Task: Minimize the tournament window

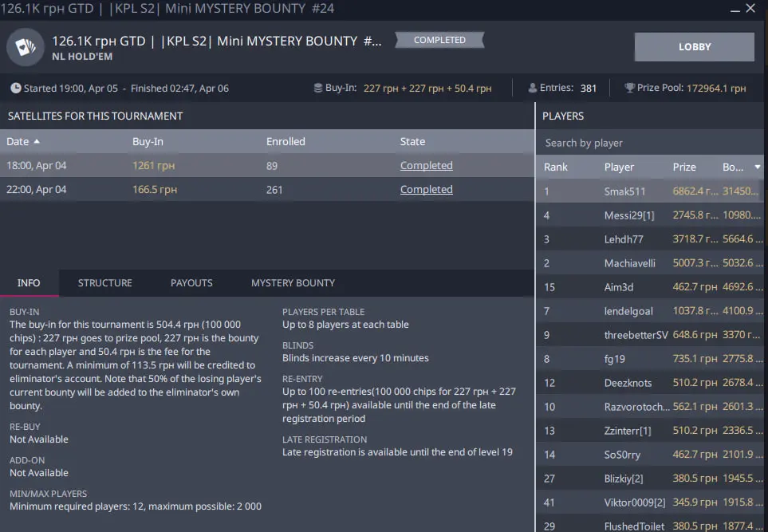Action: click(733, 9)
